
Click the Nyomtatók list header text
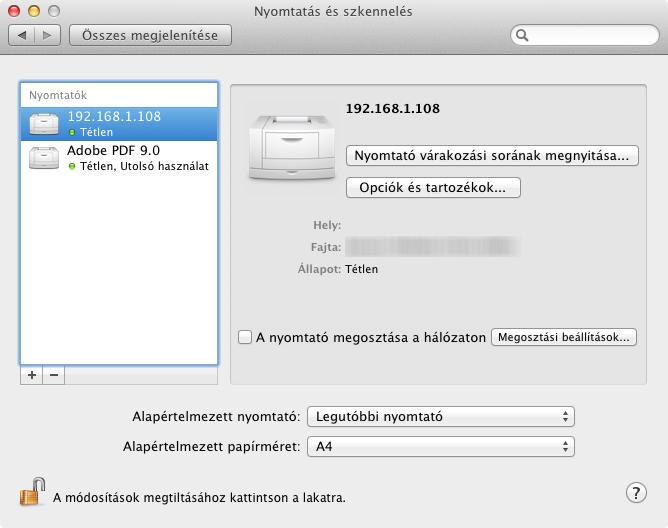(58, 95)
